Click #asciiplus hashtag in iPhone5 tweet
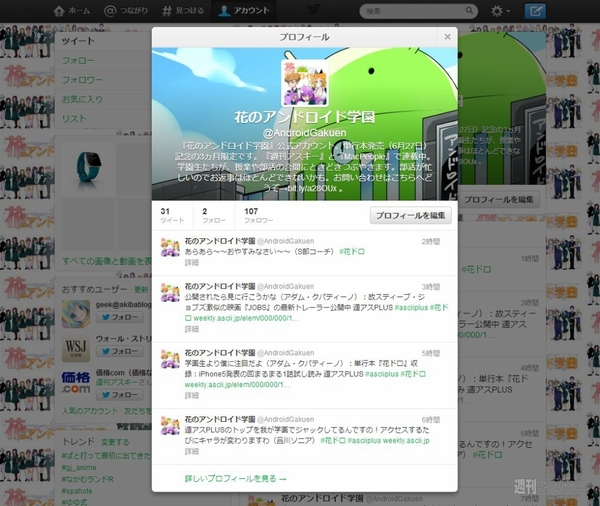 click(x=382, y=374)
